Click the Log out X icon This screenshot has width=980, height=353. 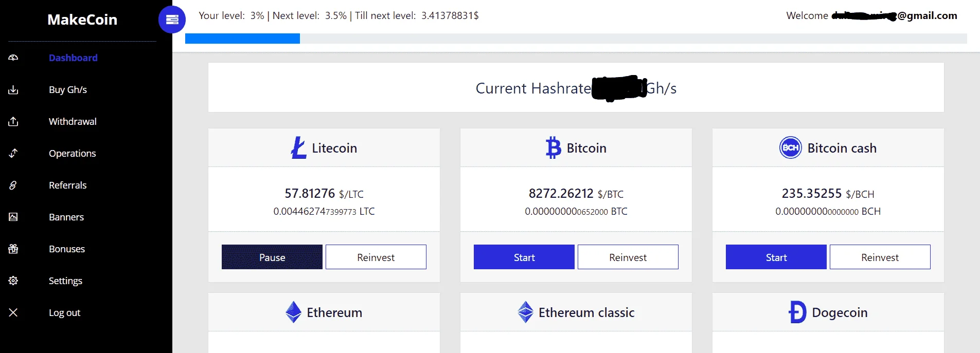pyautogui.click(x=13, y=312)
